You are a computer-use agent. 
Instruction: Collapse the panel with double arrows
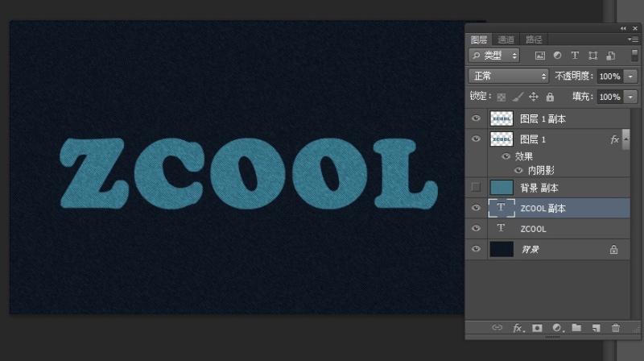click(623, 28)
